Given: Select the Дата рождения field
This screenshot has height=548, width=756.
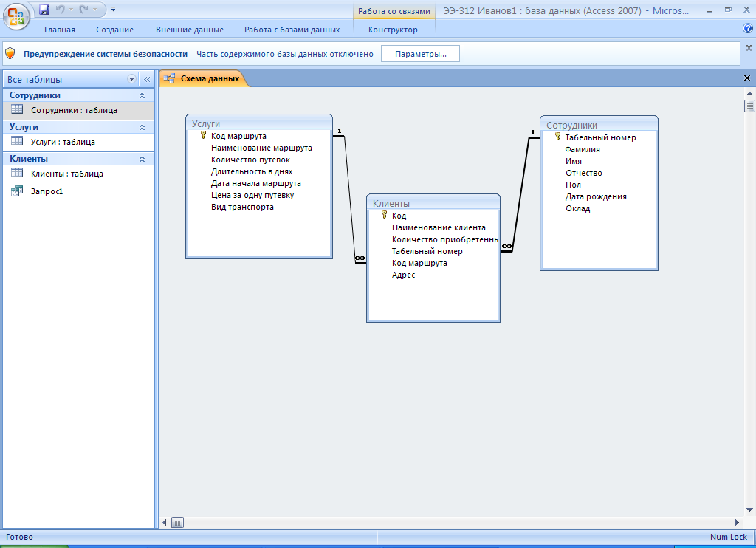Looking at the screenshot, I should [x=596, y=196].
